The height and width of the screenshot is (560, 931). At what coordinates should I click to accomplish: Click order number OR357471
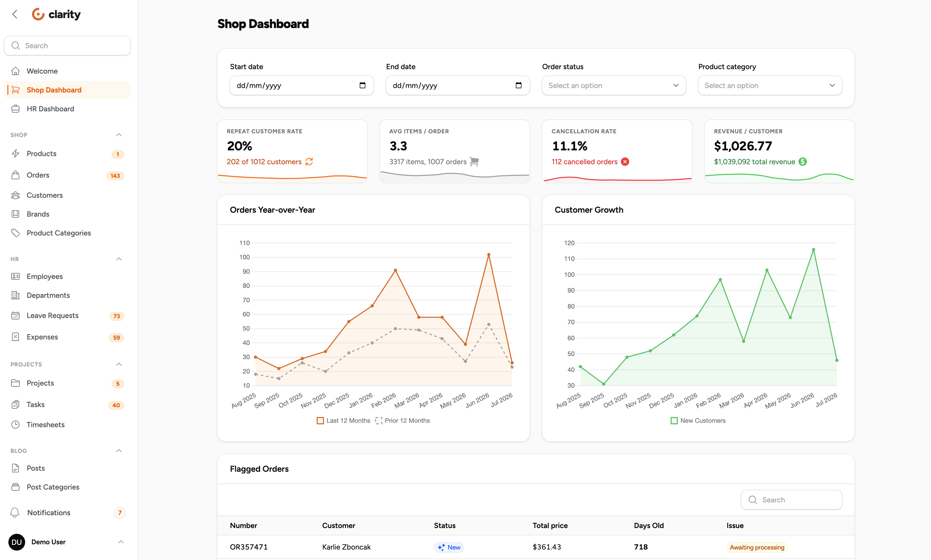[249, 547]
